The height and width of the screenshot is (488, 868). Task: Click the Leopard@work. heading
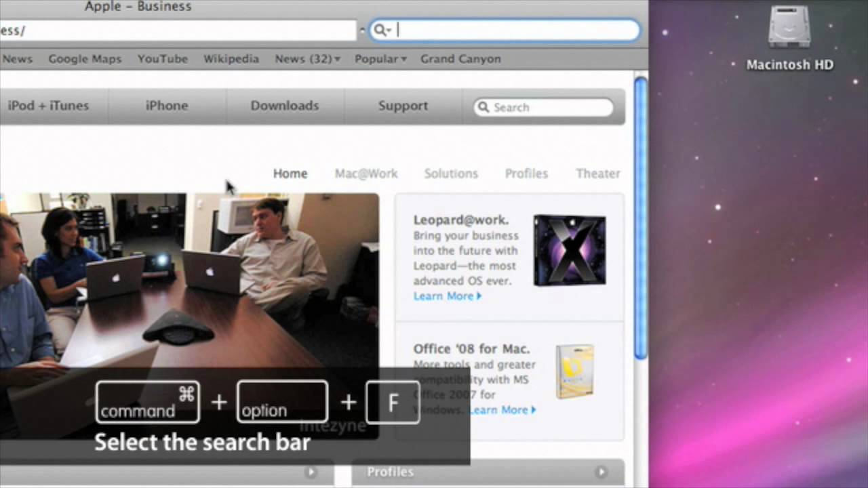pyautogui.click(x=461, y=220)
